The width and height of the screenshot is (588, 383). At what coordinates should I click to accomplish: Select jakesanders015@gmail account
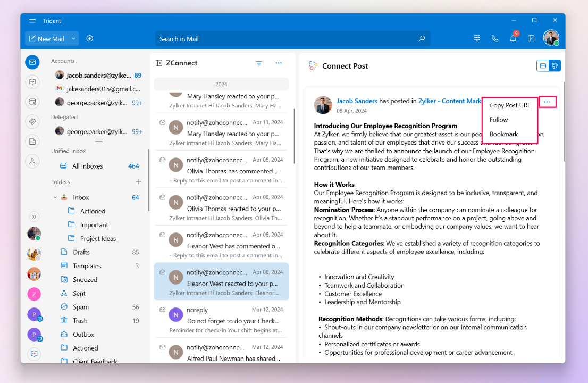(98, 89)
